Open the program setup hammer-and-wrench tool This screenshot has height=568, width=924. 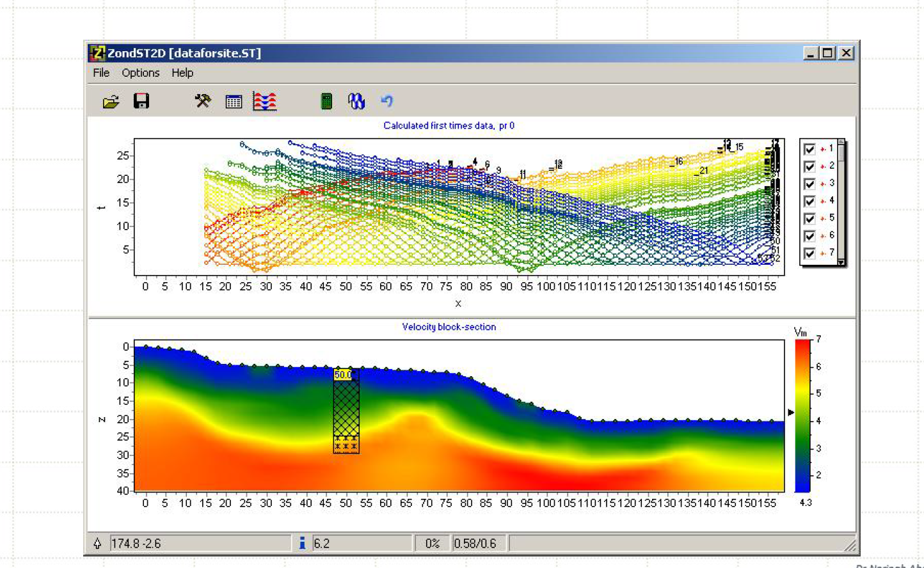[x=202, y=100]
